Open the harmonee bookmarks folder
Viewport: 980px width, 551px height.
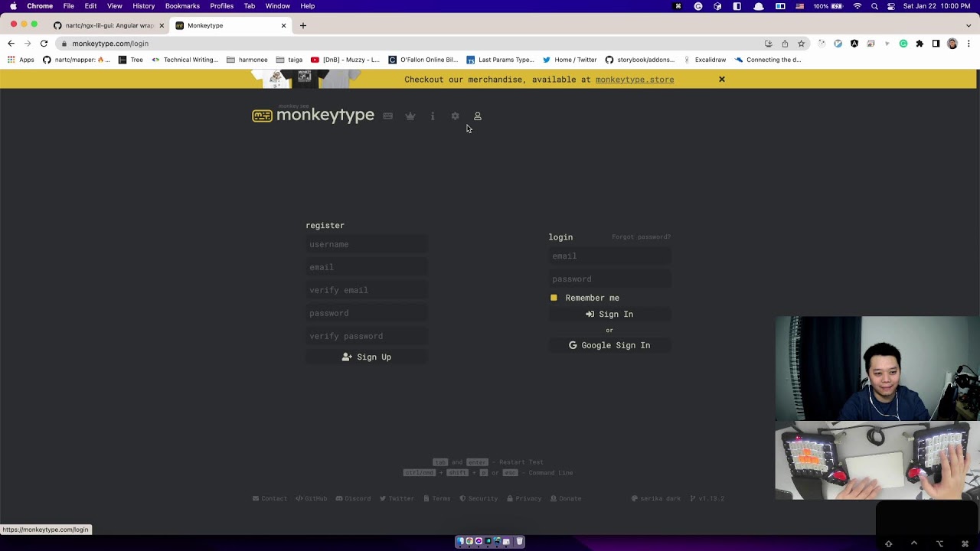click(x=247, y=60)
